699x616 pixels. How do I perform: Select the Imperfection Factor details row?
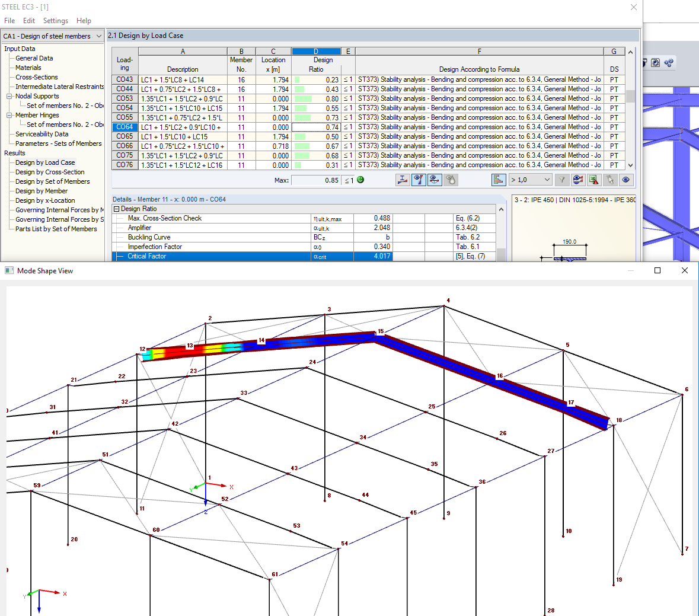coord(304,247)
